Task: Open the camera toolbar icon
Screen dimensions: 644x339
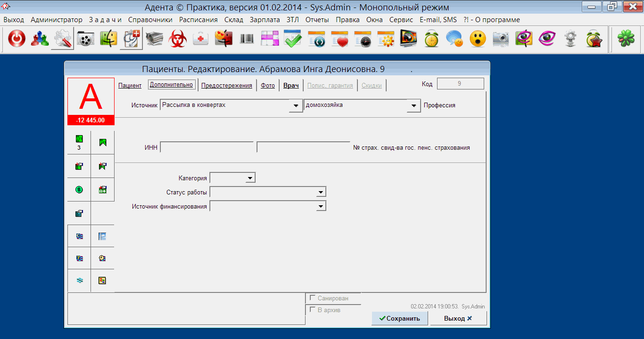Action: 501,39
